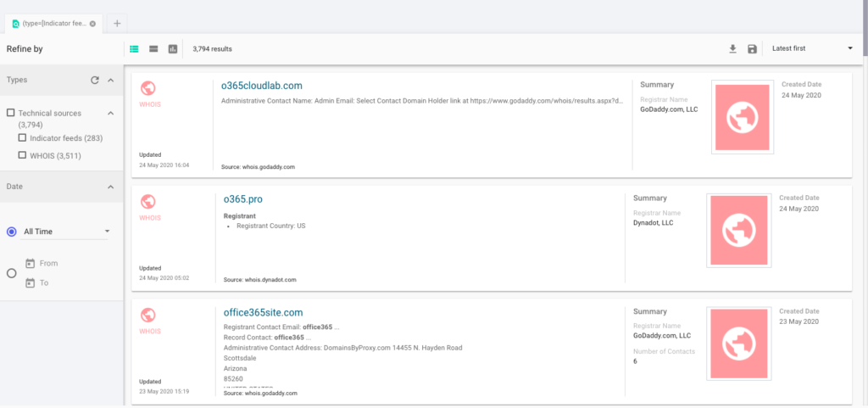Viewport: 868px width, 408px height.
Task: Click the From date field
Action: coord(48,264)
